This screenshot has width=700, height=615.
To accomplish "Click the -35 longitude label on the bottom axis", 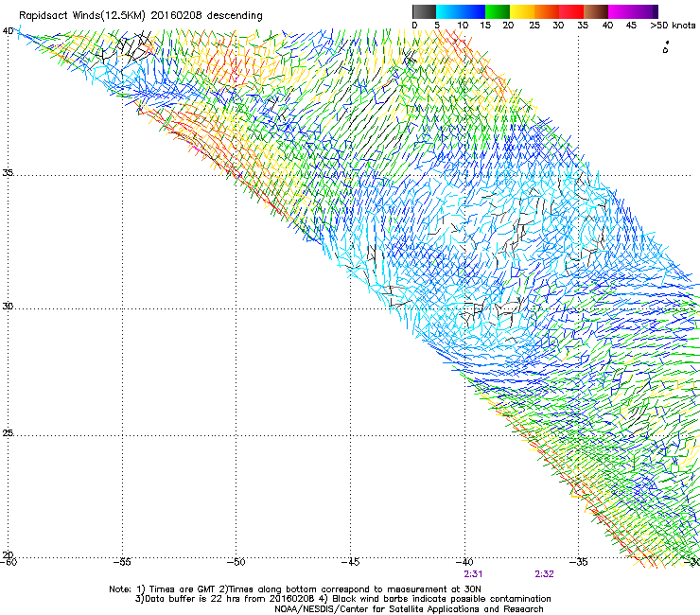I will (579, 562).
